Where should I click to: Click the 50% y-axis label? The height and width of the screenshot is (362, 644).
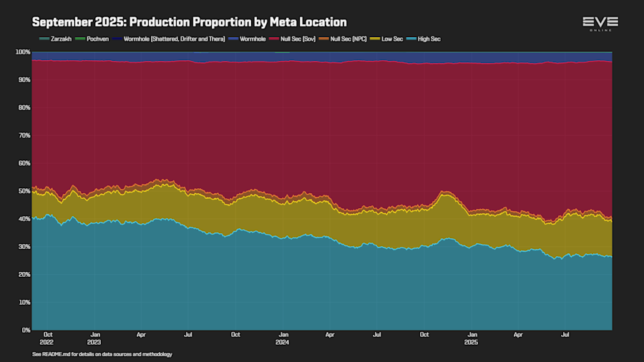[24, 191]
